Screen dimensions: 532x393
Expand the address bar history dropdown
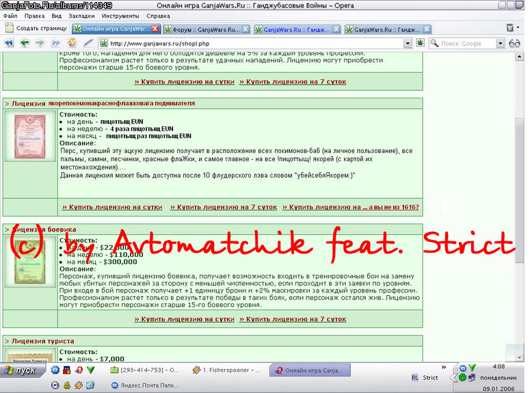pyautogui.click(x=408, y=44)
